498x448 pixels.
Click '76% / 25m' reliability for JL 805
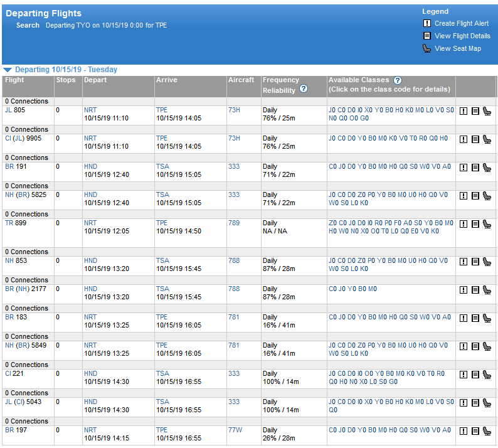click(279, 119)
